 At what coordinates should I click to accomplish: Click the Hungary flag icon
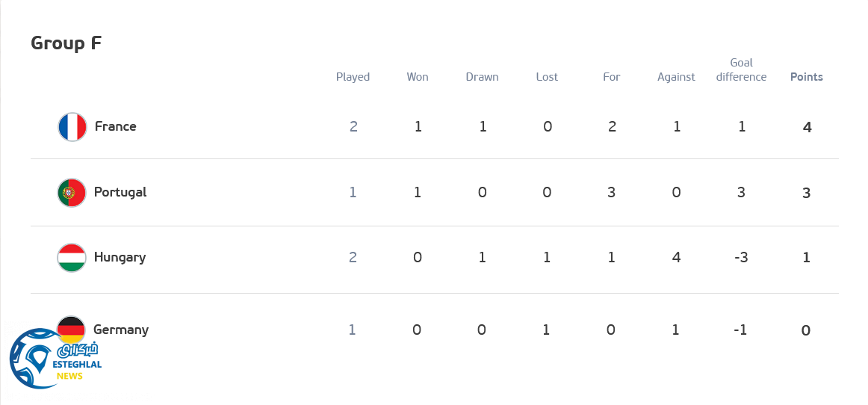point(72,258)
